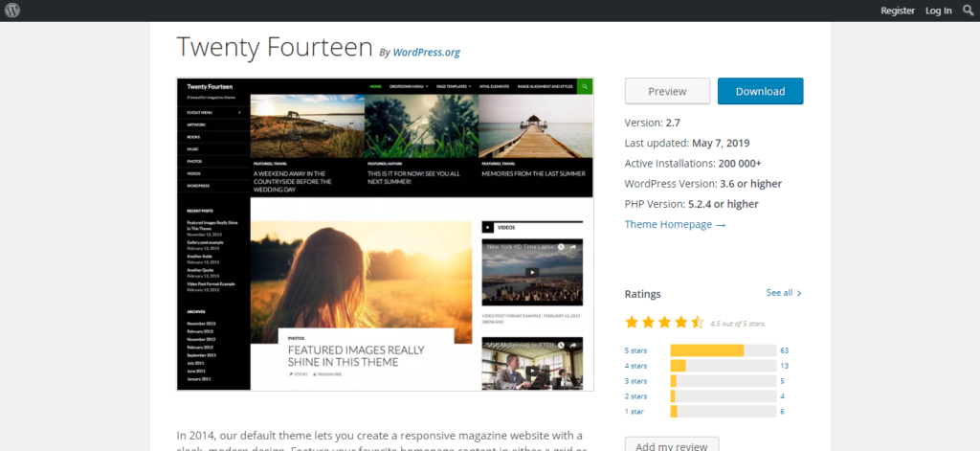Click the 63 count next to 5 stars
This screenshot has height=451, width=980.
785,350
